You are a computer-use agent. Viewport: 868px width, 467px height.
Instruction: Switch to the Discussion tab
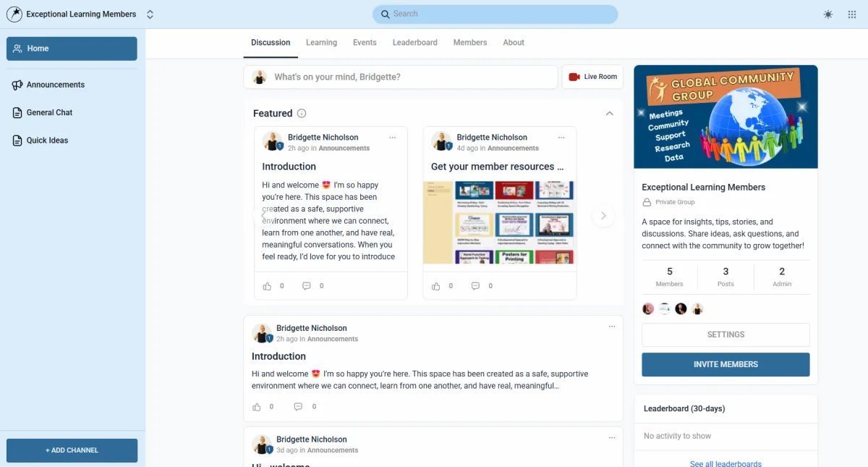(x=271, y=43)
